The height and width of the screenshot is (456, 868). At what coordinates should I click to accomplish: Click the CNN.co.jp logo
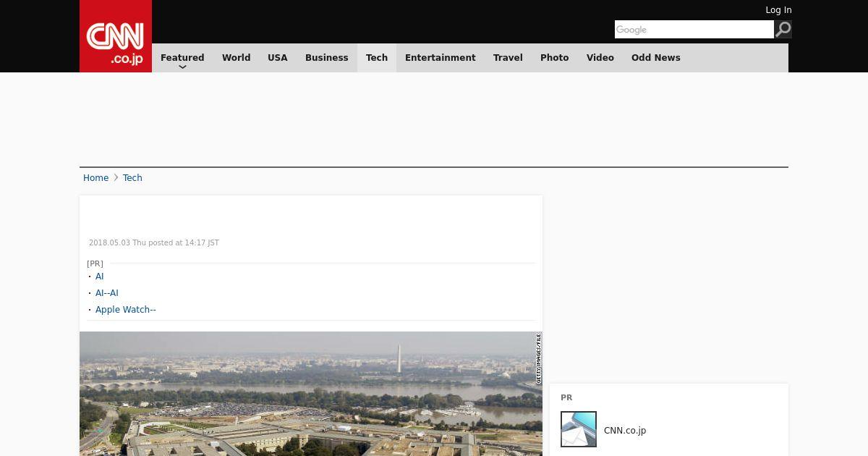116,36
